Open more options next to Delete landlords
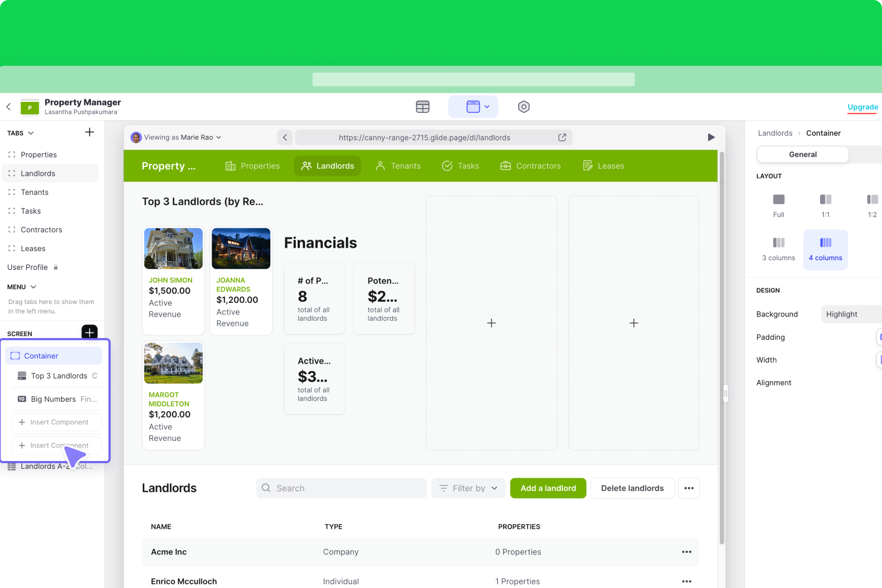The width and height of the screenshot is (882, 588). point(689,488)
